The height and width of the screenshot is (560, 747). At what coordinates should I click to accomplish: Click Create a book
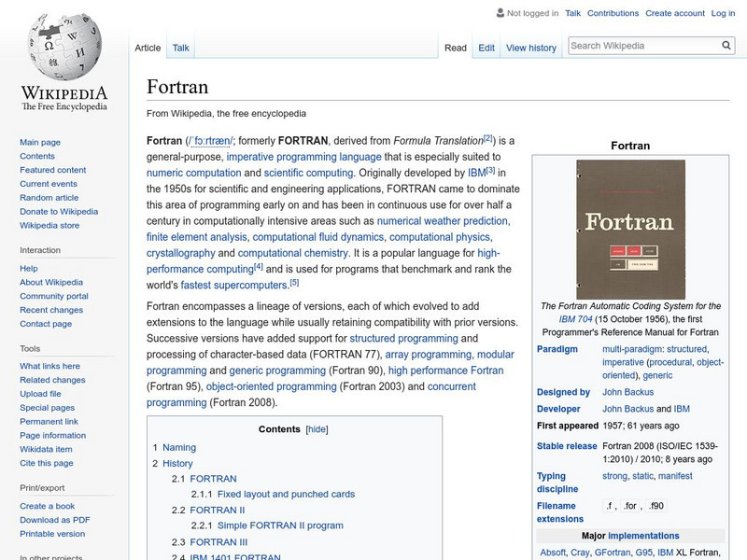tap(48, 506)
